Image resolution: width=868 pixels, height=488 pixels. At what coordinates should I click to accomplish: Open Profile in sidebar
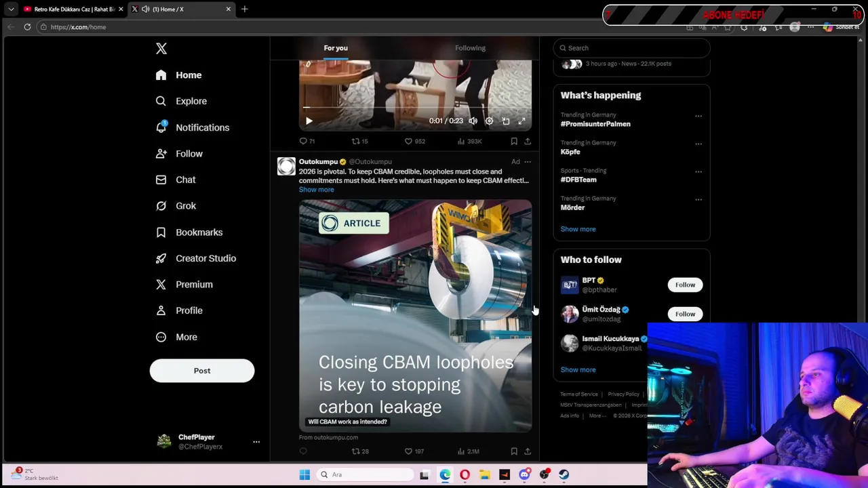(179, 310)
